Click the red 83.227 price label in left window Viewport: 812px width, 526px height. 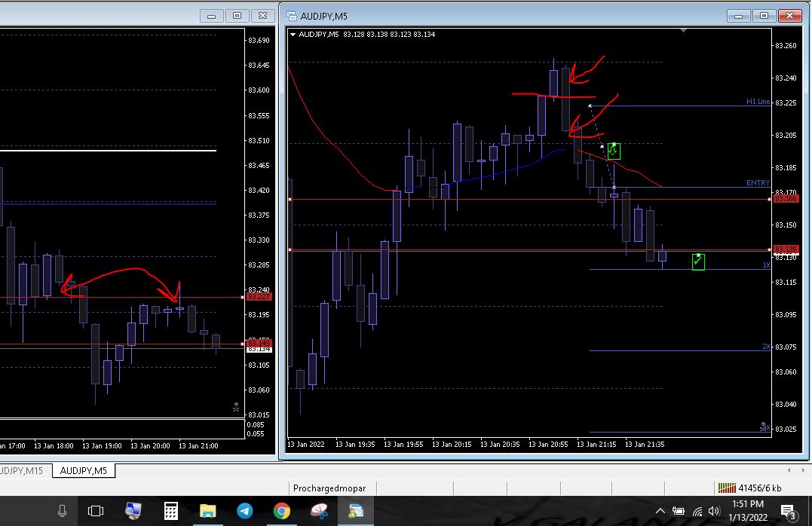tap(259, 297)
